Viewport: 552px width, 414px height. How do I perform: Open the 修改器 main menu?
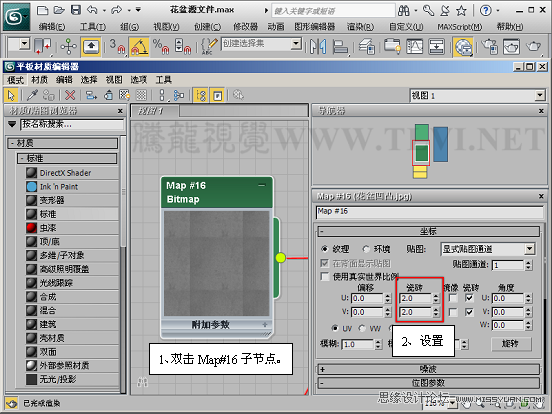click(x=245, y=27)
